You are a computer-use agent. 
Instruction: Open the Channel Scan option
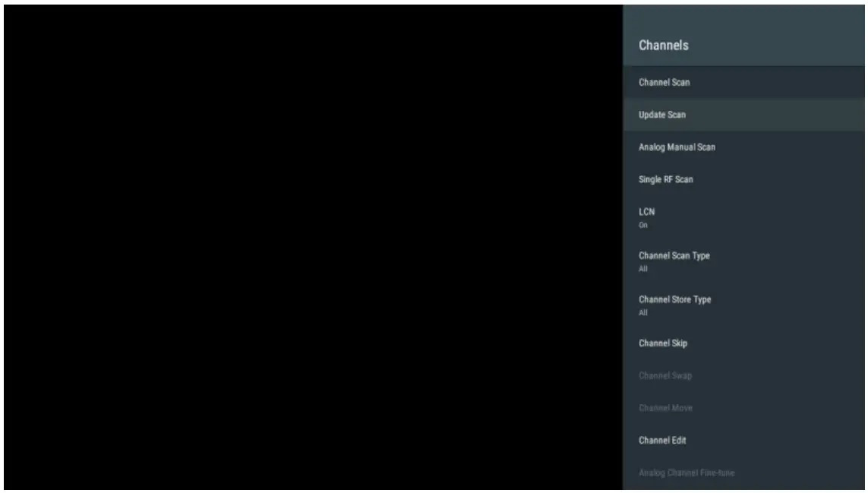743,83
